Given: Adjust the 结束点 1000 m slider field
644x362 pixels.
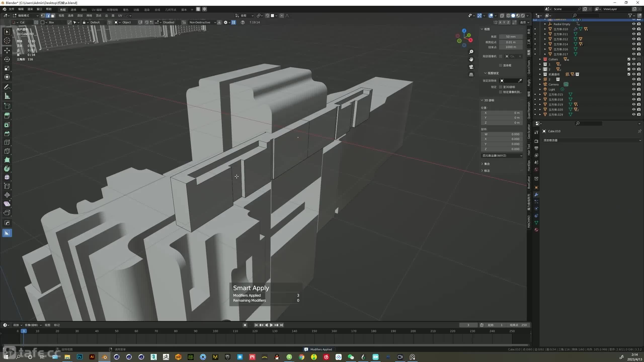Looking at the screenshot, I should point(511,47).
